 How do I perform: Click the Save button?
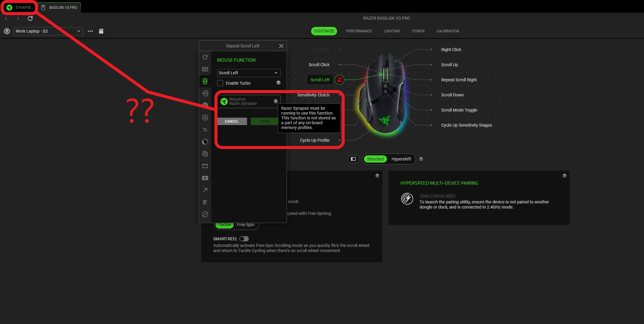click(x=265, y=121)
